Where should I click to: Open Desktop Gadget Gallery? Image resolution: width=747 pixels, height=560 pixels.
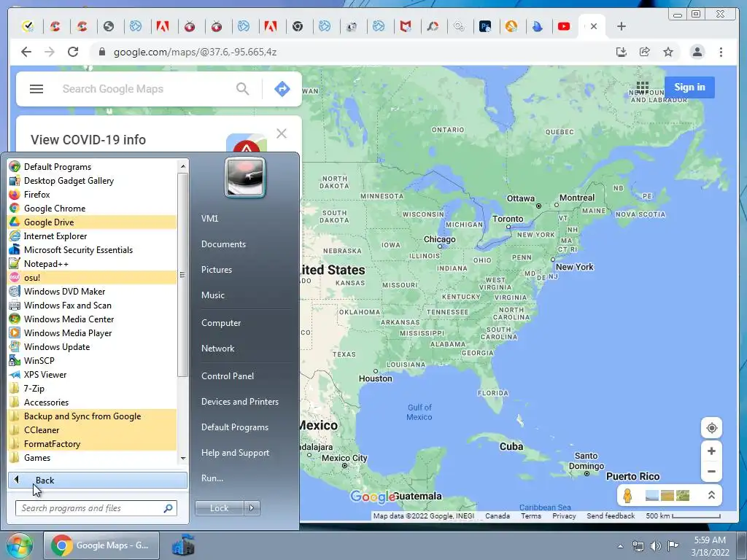point(69,181)
